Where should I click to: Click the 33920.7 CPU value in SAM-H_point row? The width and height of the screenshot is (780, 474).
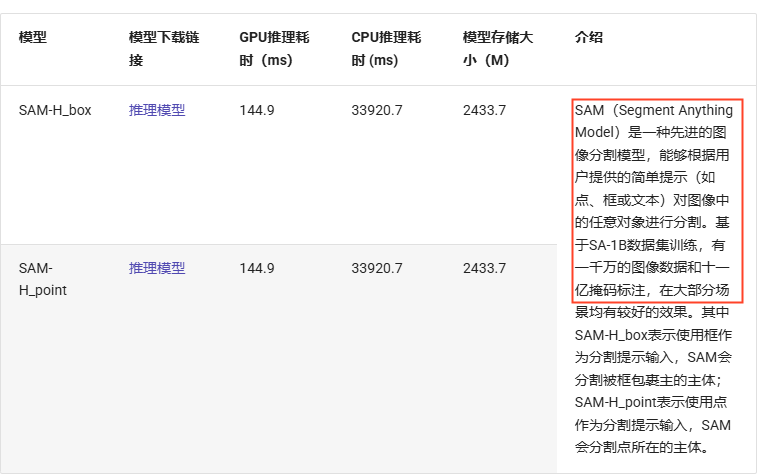point(377,268)
